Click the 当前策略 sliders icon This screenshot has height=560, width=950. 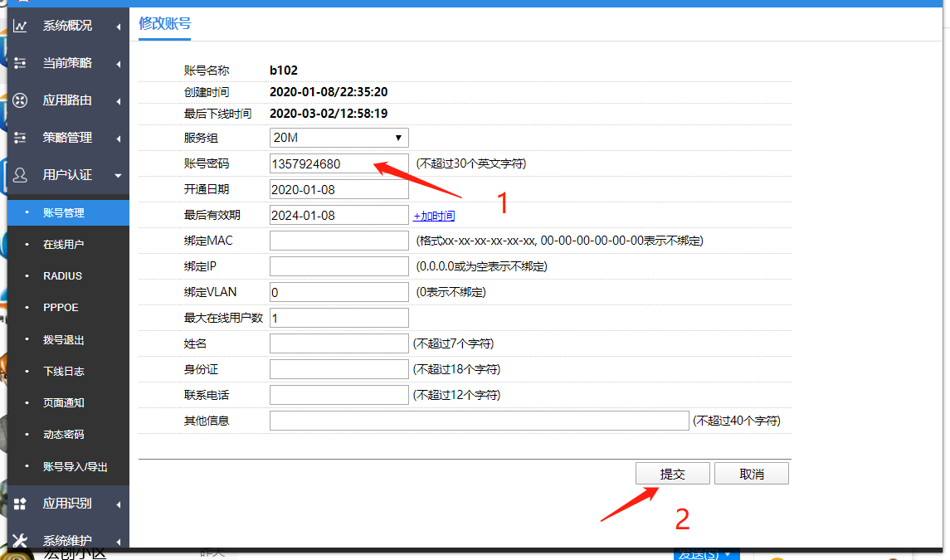pyautogui.click(x=21, y=63)
